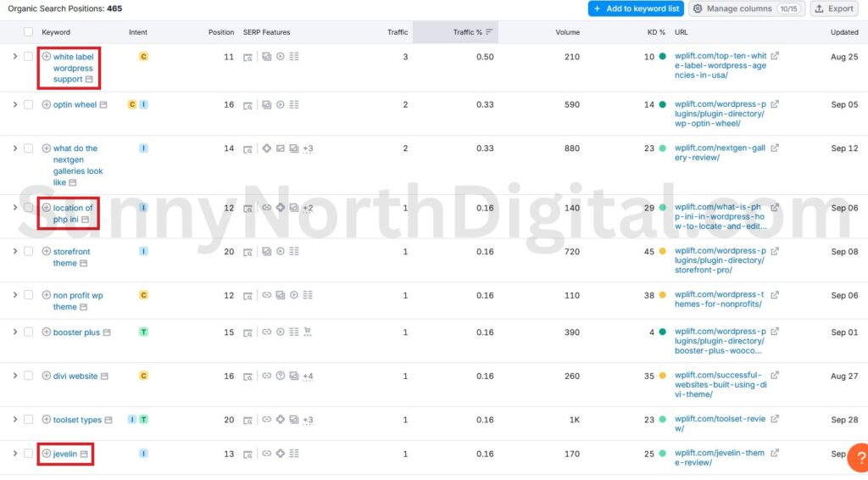The image size is (868, 480).
Task: Sort by the Volume column header
Action: pyautogui.click(x=567, y=32)
